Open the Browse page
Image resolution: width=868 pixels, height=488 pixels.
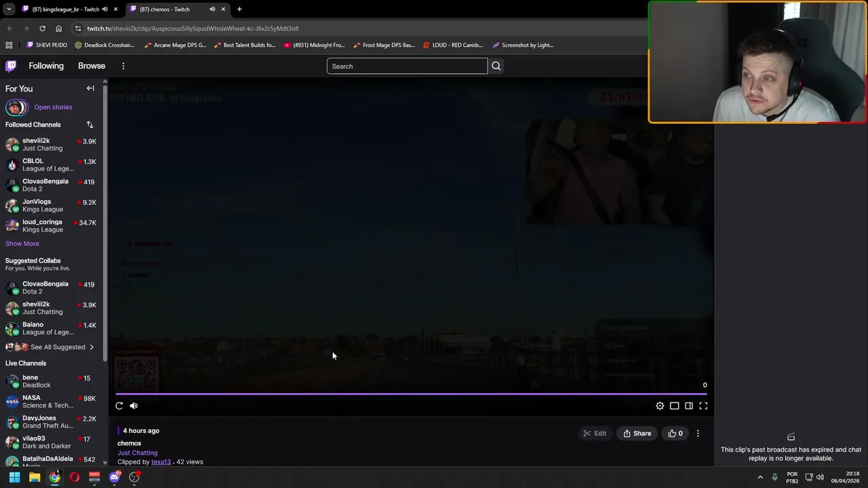(x=92, y=66)
